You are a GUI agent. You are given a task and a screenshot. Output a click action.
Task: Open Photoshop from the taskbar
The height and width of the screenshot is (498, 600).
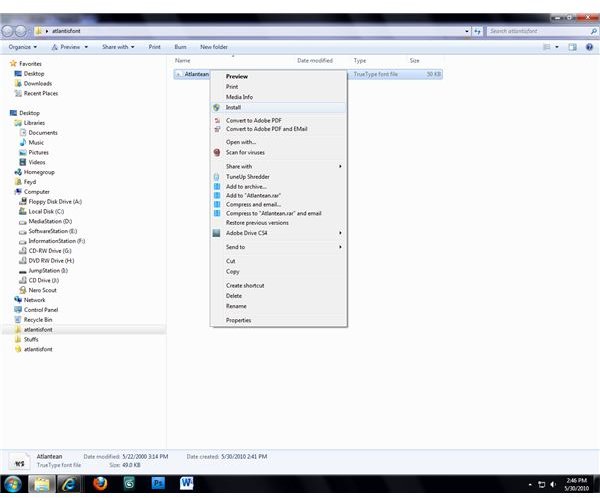point(158,484)
